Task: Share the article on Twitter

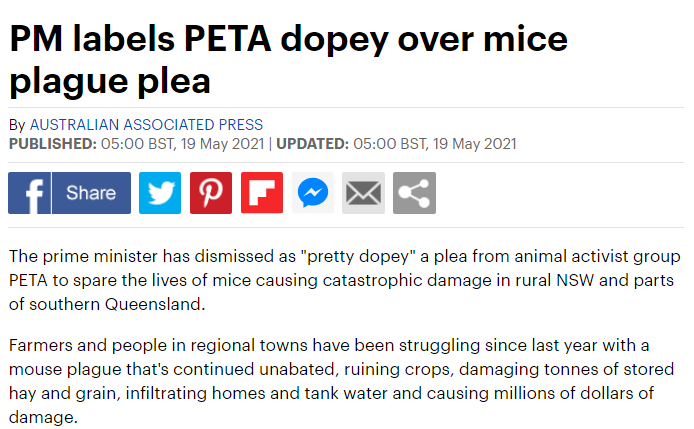Action: click(x=160, y=193)
